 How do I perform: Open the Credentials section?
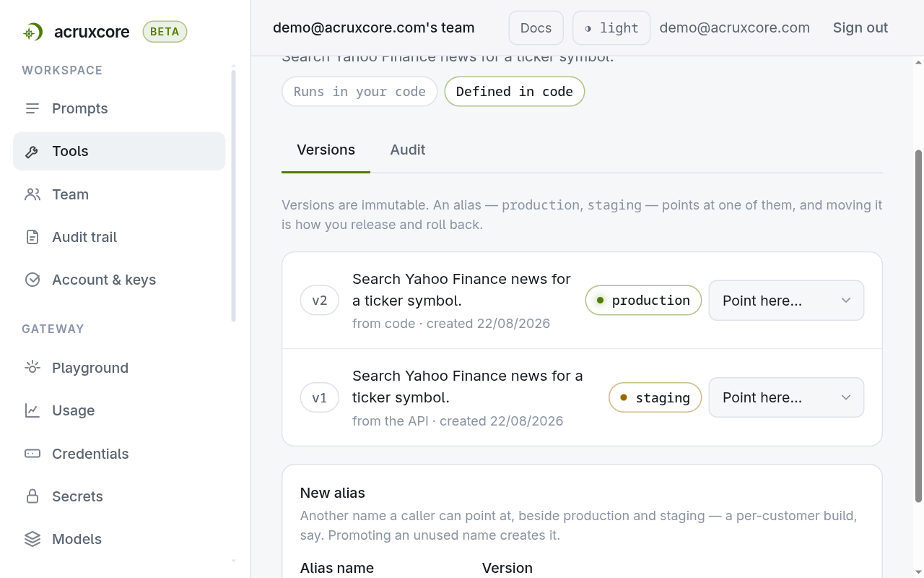tap(119, 454)
